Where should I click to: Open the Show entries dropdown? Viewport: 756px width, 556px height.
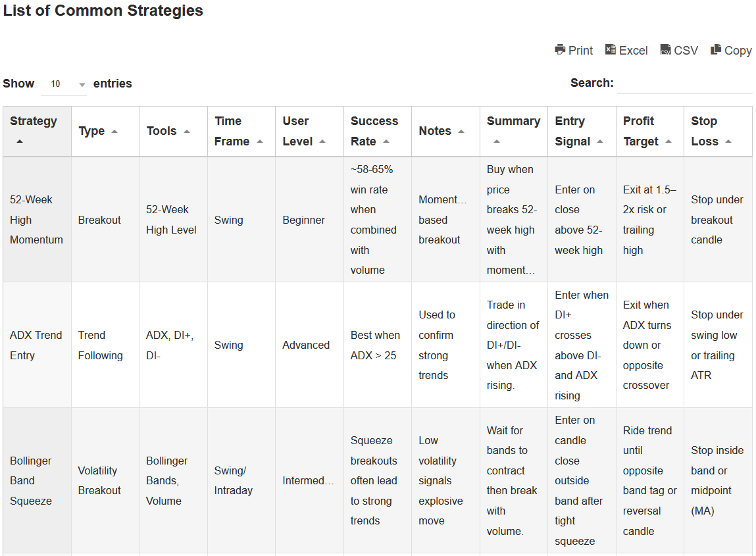point(64,84)
